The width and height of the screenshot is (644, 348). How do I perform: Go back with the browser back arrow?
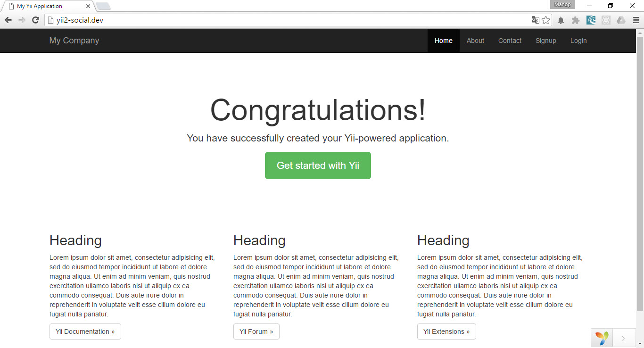coord(8,20)
